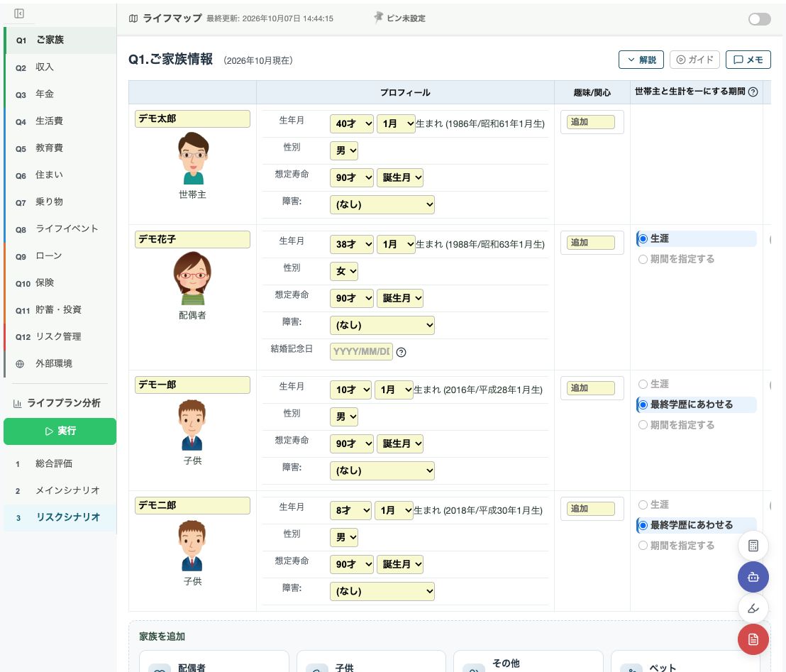Go to Q3 年金 in sidebar
Screen dimensions: 786x672
60,94
